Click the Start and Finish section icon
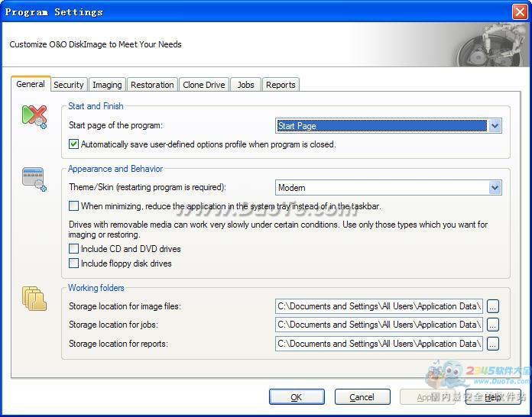 (34, 117)
